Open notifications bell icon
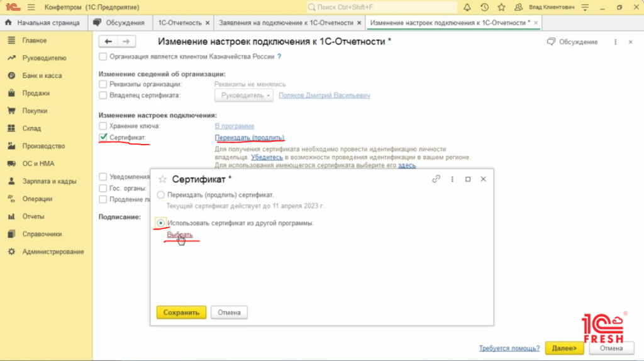The height and width of the screenshot is (361, 644). click(467, 7)
